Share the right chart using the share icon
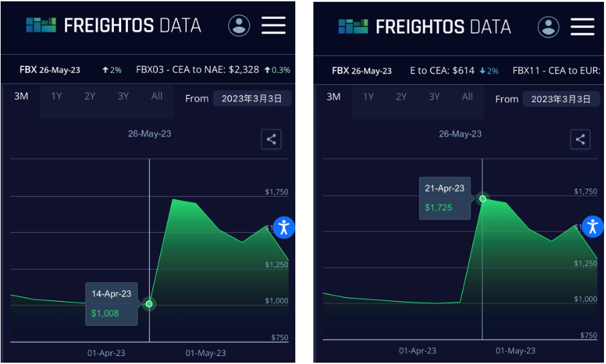This screenshot has width=606, height=364. pos(581,139)
